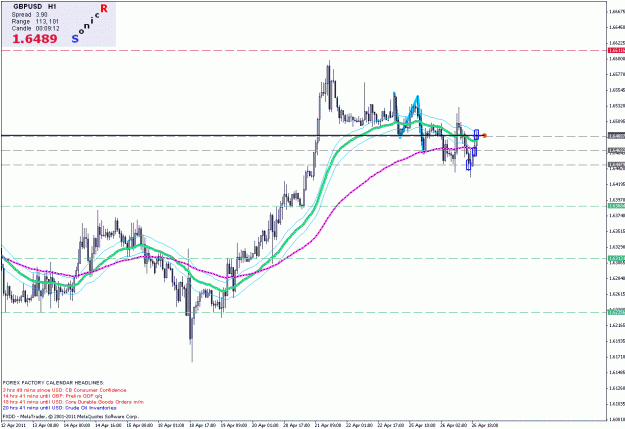
Task: Select the topmost blue rectangle on the latest candles
Action: click(476, 134)
